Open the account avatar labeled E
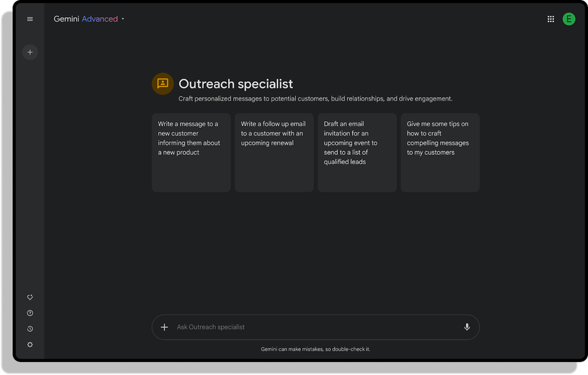 pos(569,19)
